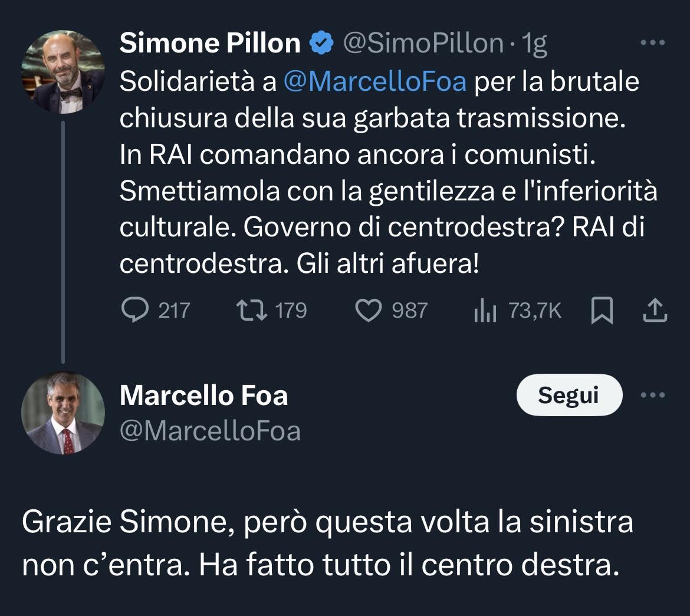Open Marcello Foa's profile picture
Screen dimensions: 690x616
63,413
